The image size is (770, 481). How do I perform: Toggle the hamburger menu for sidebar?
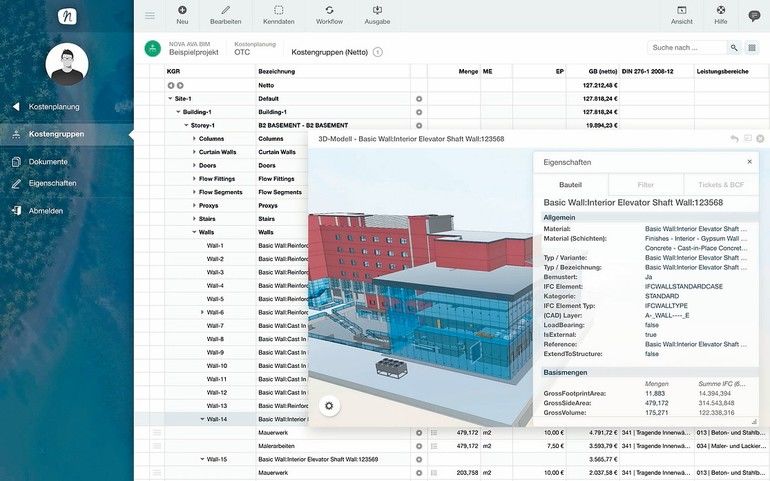pyautogui.click(x=150, y=15)
